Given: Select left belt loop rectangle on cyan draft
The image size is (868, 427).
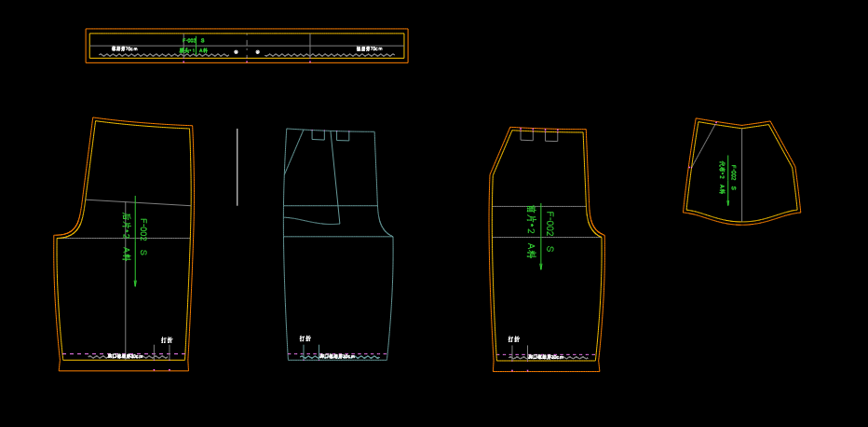Looking at the screenshot, I should (318, 135).
